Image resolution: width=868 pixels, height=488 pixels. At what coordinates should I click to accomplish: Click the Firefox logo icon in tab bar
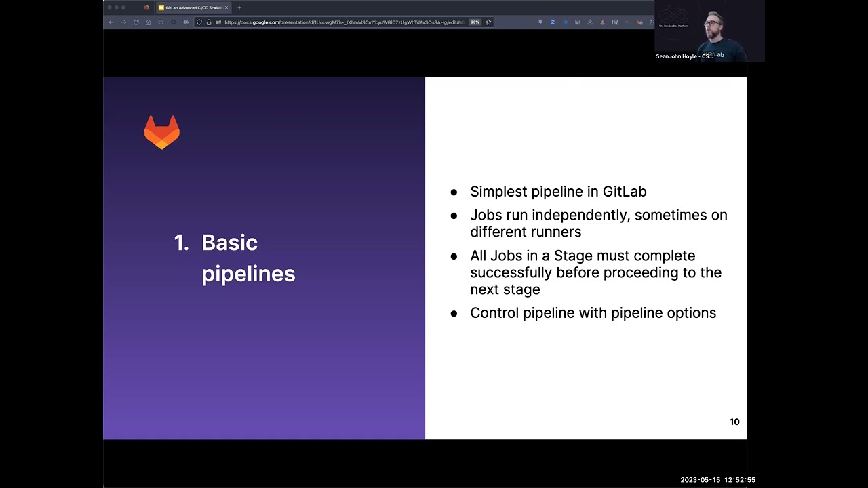point(146,7)
